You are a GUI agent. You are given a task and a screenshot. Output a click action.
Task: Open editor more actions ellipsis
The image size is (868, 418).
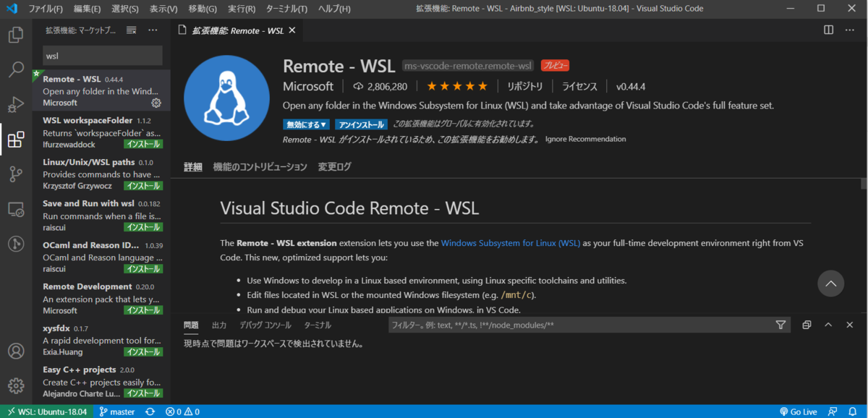pyautogui.click(x=850, y=30)
